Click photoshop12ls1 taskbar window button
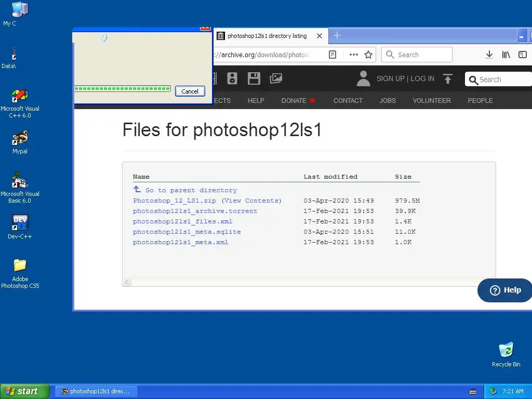 point(96,391)
